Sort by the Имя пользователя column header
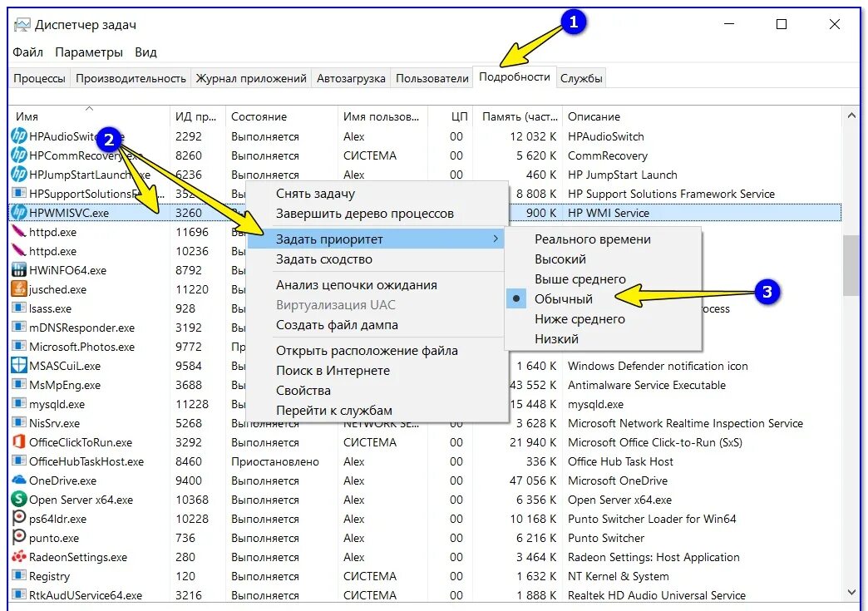Screen dimensions: 868x611 [382, 116]
